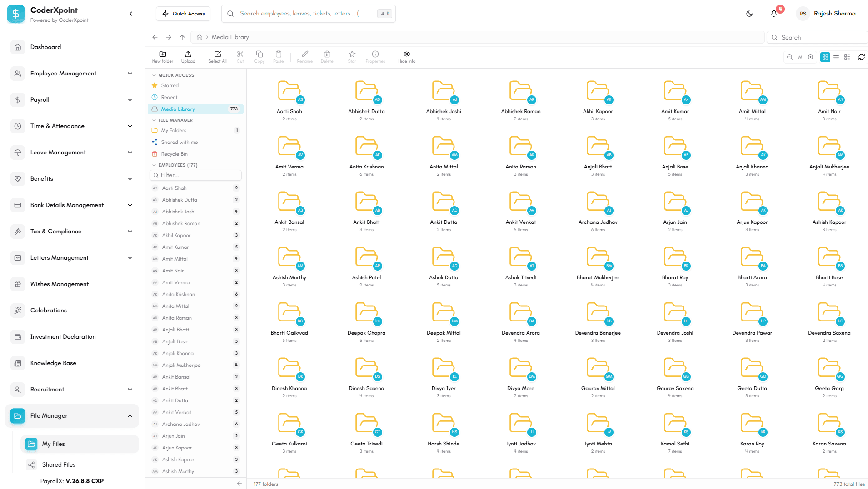Toggle dark mode moon icon
868x489 pixels.
pyautogui.click(x=749, y=14)
